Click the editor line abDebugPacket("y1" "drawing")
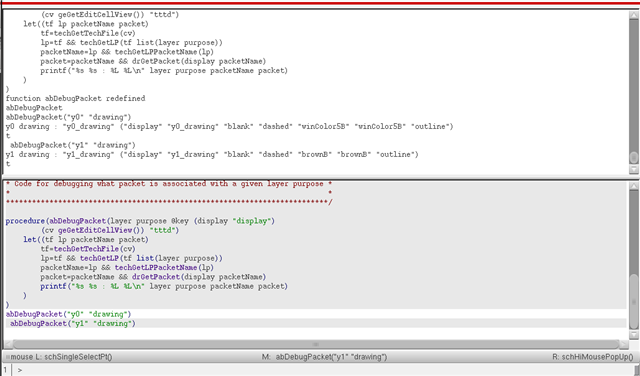The width and height of the screenshot is (640, 376). tap(73, 323)
